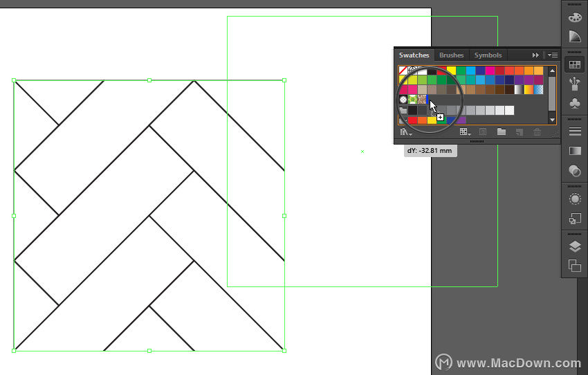Open the Stroke panel icon
Viewport: 588px width, 375px height.
574,131
